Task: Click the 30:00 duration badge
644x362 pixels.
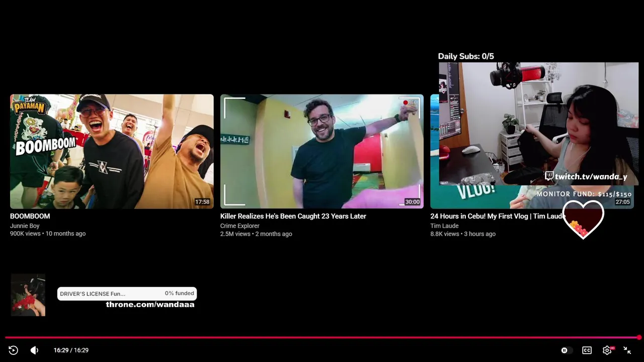Action: (x=412, y=202)
